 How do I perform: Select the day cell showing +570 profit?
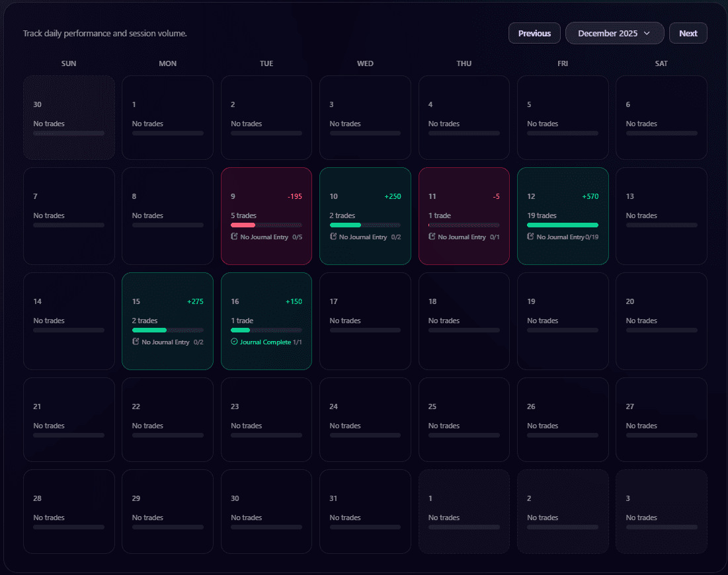tap(563, 216)
